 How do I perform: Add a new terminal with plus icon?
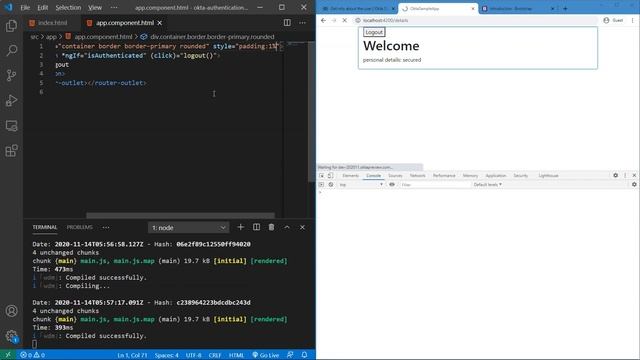(240, 227)
